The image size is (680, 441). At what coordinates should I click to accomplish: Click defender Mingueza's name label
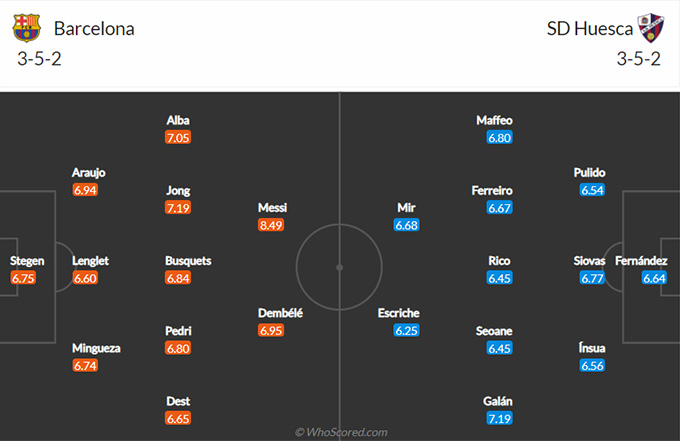96,348
